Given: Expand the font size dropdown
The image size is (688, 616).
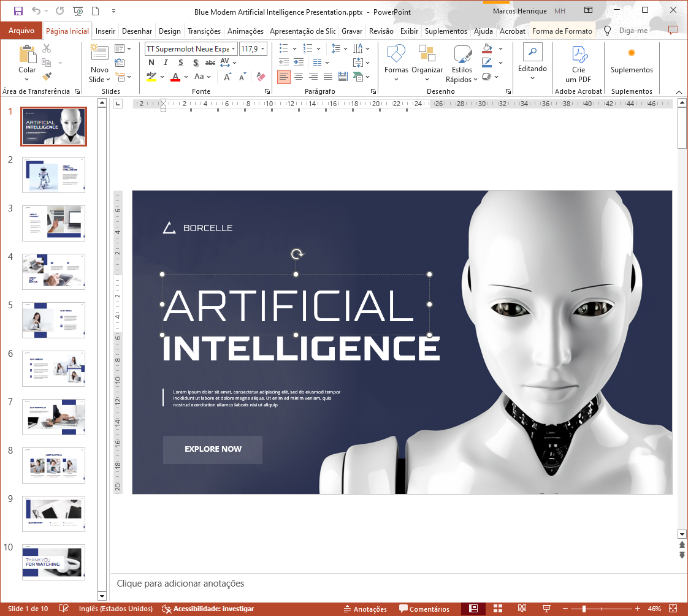Looking at the screenshot, I should [263, 48].
